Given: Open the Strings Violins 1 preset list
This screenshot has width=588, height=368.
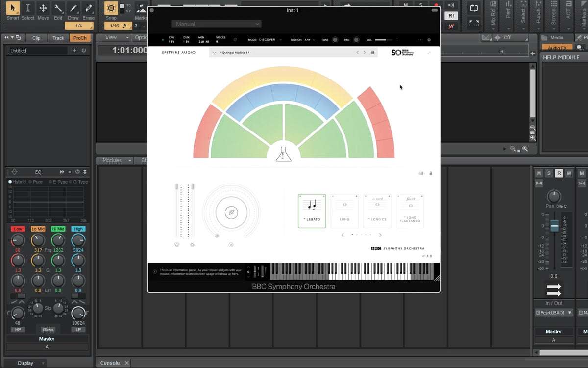Looking at the screenshot, I should (x=214, y=53).
